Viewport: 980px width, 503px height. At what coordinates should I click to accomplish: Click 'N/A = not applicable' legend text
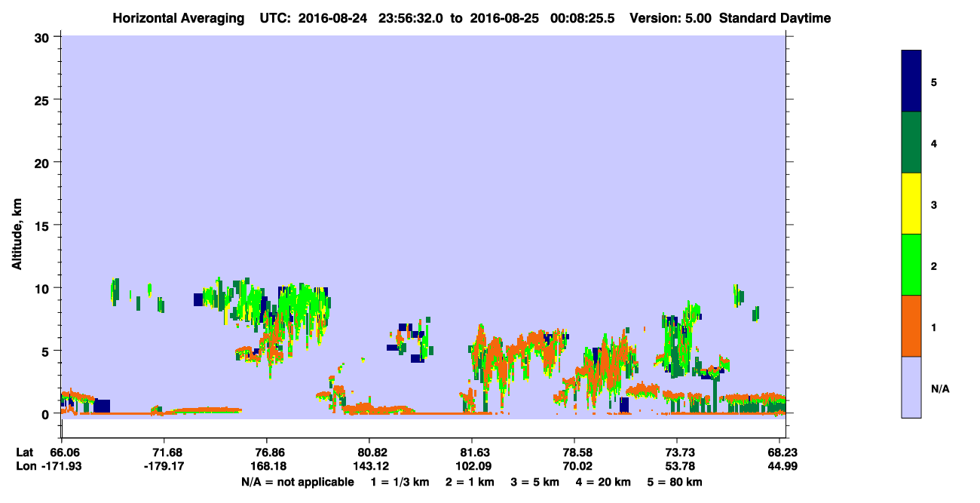click(x=297, y=482)
